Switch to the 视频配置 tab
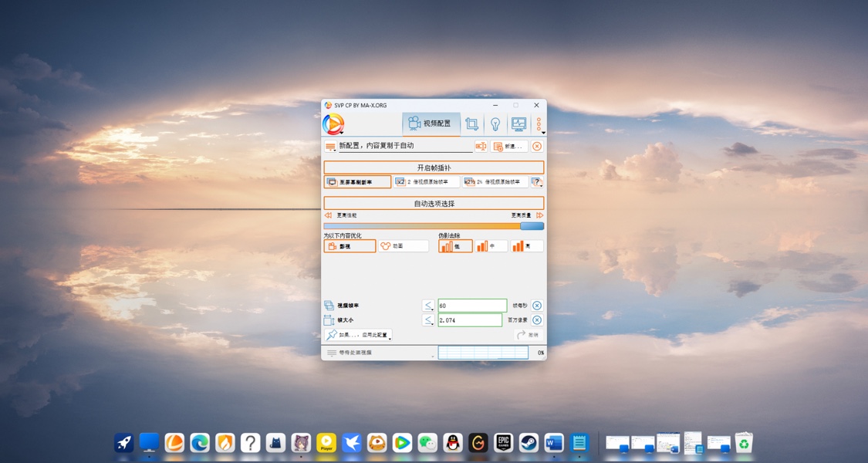868x463 pixels. coord(431,123)
